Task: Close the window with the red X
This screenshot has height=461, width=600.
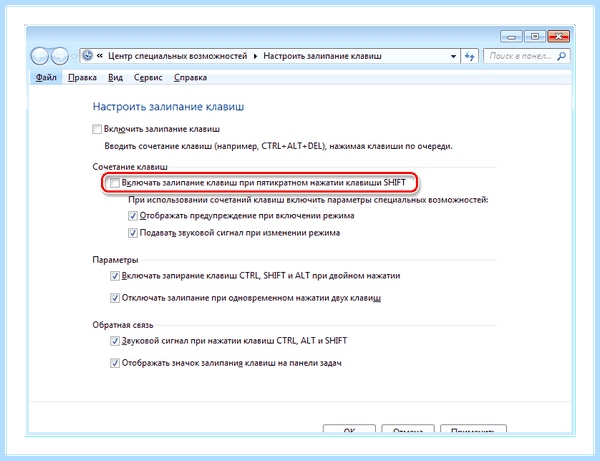Action: tap(559, 37)
